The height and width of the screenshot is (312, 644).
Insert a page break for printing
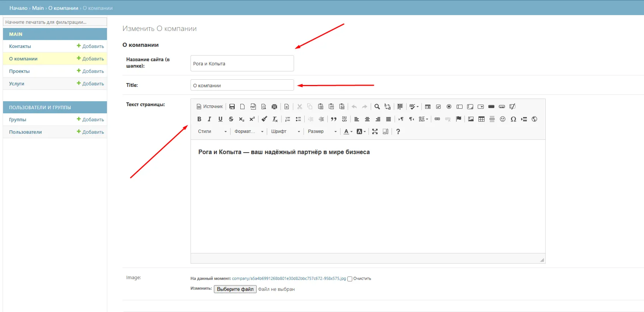524,119
